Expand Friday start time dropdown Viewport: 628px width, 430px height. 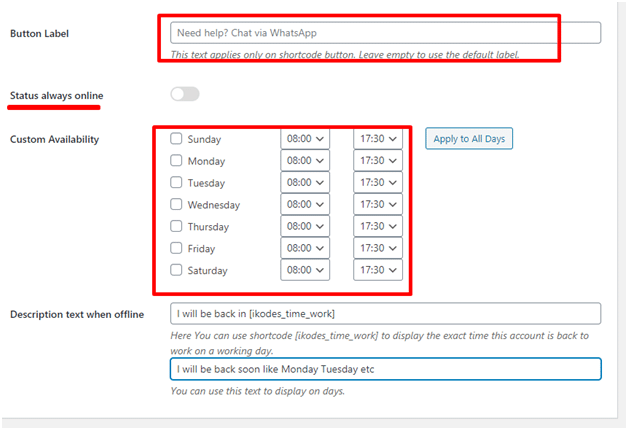(x=305, y=248)
